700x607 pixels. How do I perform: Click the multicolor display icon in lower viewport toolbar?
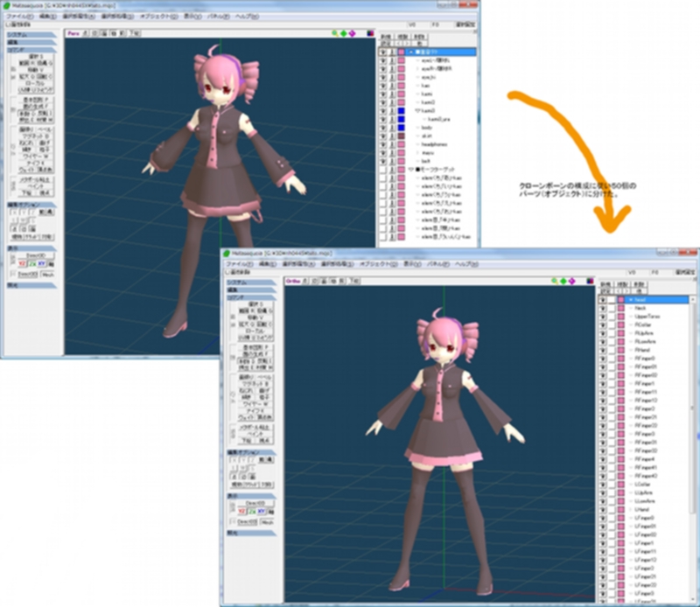[590, 281]
